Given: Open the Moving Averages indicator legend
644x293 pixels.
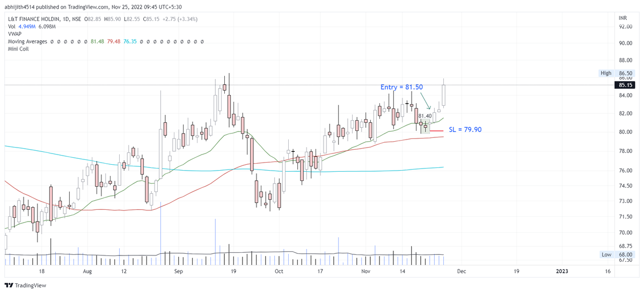Looking at the screenshot, I should coord(27,41).
